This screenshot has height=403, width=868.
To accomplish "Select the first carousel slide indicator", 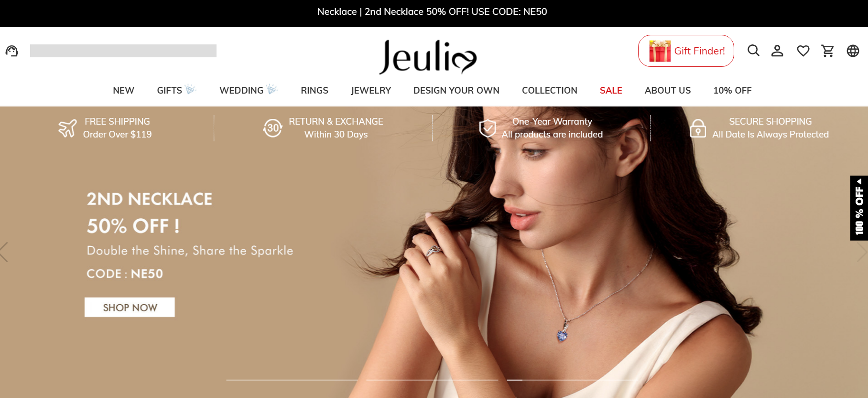I will 292,380.
